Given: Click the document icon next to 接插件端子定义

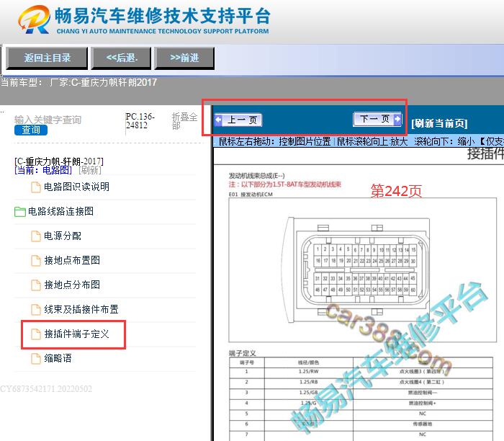Looking at the screenshot, I should tap(36, 334).
